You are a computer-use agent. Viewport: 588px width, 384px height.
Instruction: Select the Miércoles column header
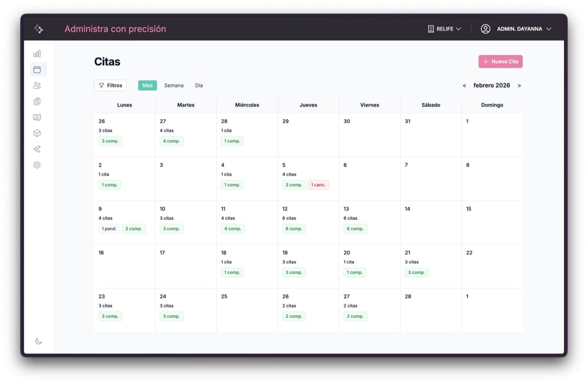[x=247, y=105]
